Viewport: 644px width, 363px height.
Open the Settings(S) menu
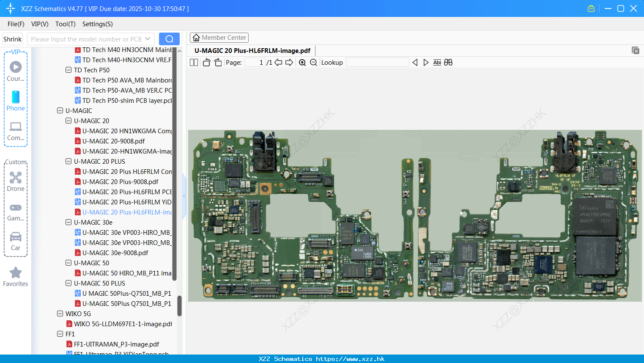(x=98, y=24)
